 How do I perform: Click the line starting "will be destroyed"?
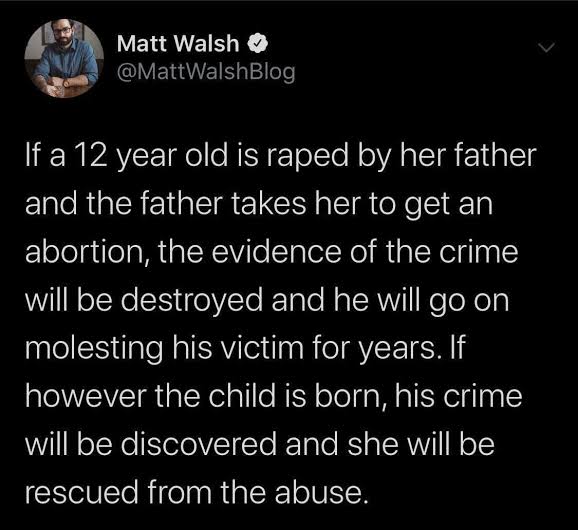(267, 300)
